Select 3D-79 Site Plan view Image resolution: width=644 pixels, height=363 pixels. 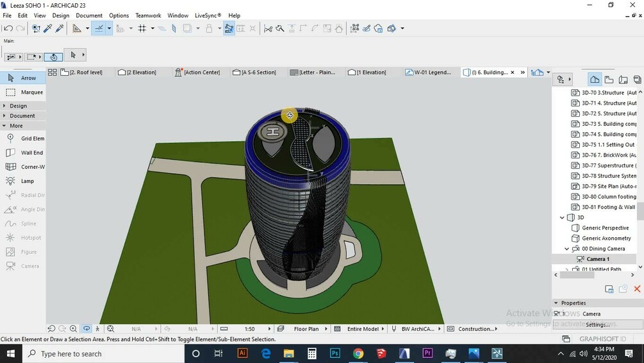click(x=604, y=186)
